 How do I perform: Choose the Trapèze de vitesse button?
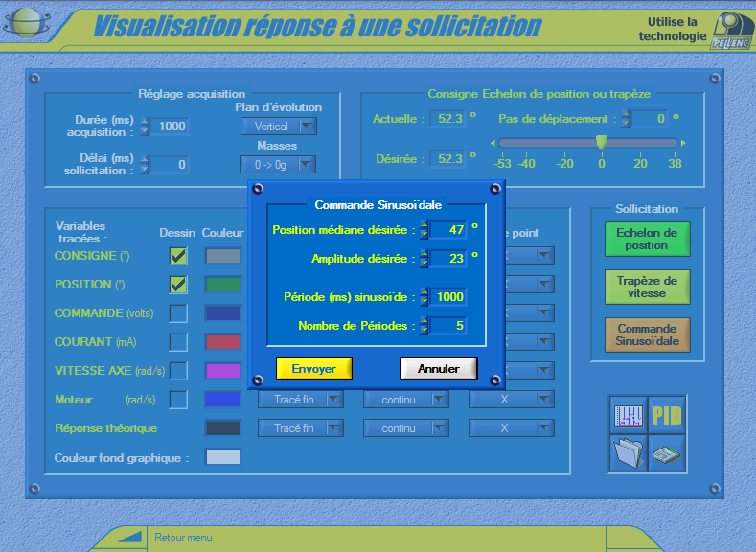pyautogui.click(x=647, y=287)
